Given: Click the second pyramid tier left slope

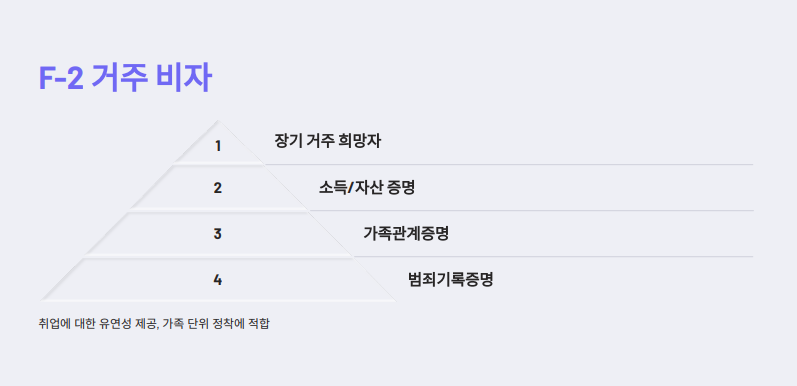Looking at the screenshot, I should coord(151,187).
